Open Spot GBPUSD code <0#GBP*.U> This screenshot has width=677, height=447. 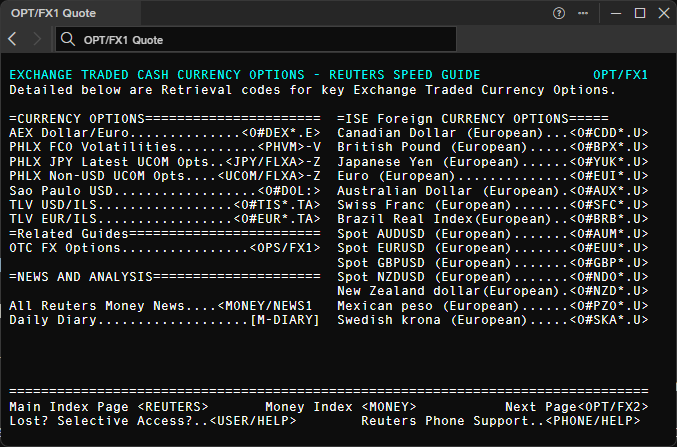point(609,263)
